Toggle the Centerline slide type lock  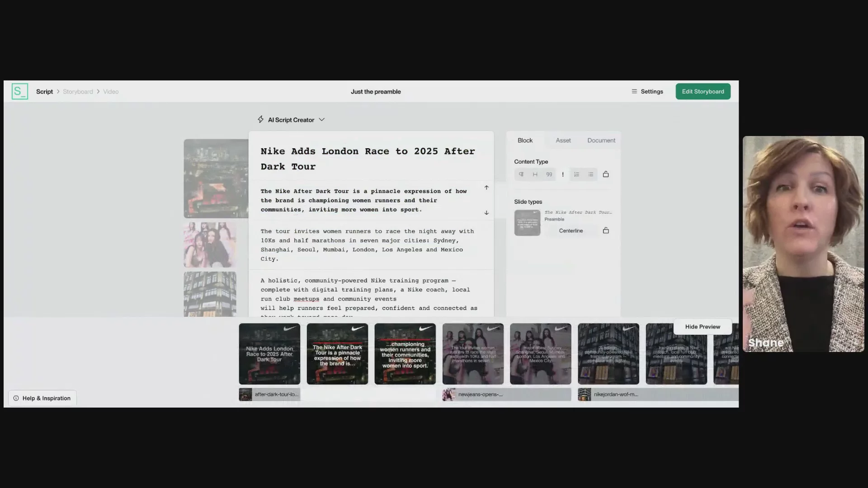606,230
